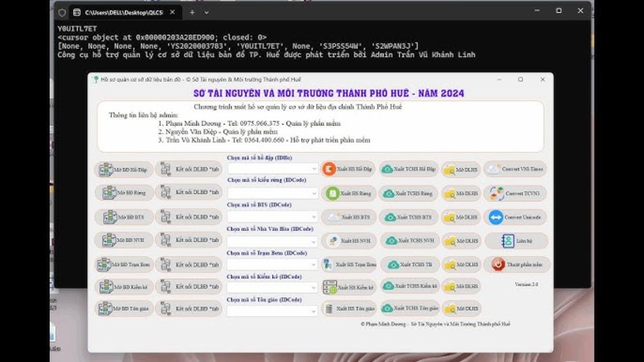644x362 pixels.
Task: Open the Mở DLHS folder in the Rừng row
Action: (x=462, y=193)
